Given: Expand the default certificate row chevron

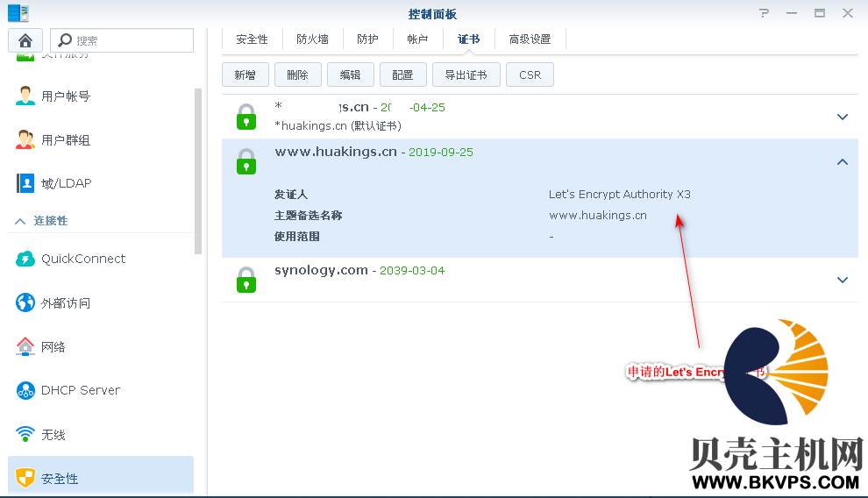Looking at the screenshot, I should (x=842, y=117).
